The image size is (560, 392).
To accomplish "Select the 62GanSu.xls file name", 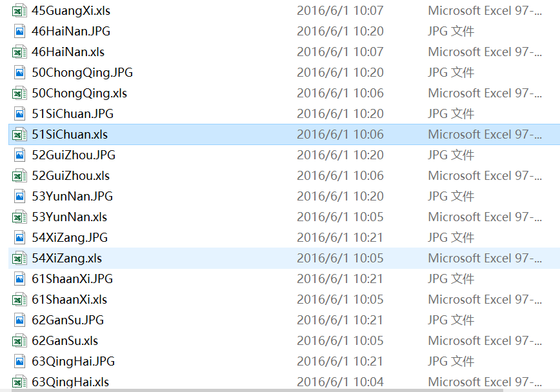I will (65, 341).
